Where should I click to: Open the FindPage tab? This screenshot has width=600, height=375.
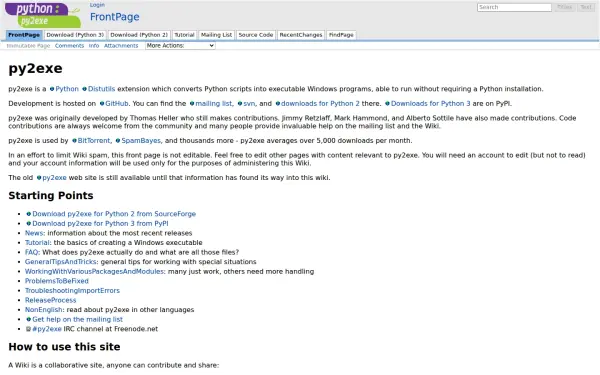(x=341, y=35)
